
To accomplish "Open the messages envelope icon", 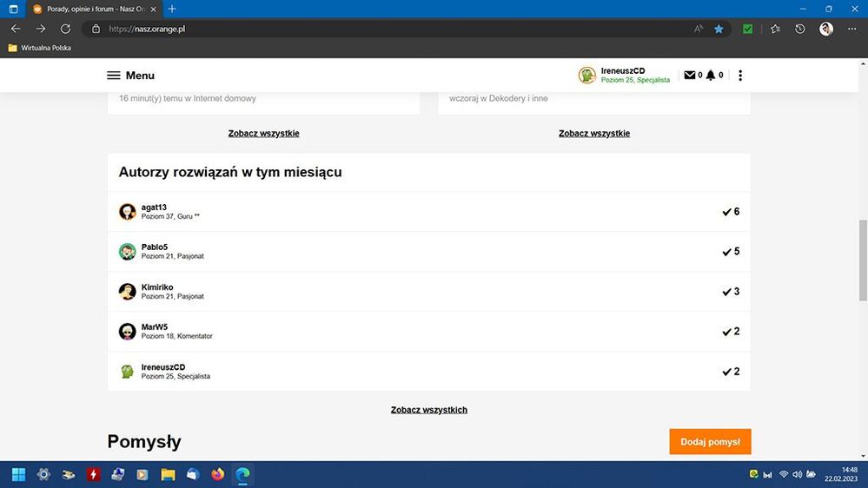I will 690,76.
